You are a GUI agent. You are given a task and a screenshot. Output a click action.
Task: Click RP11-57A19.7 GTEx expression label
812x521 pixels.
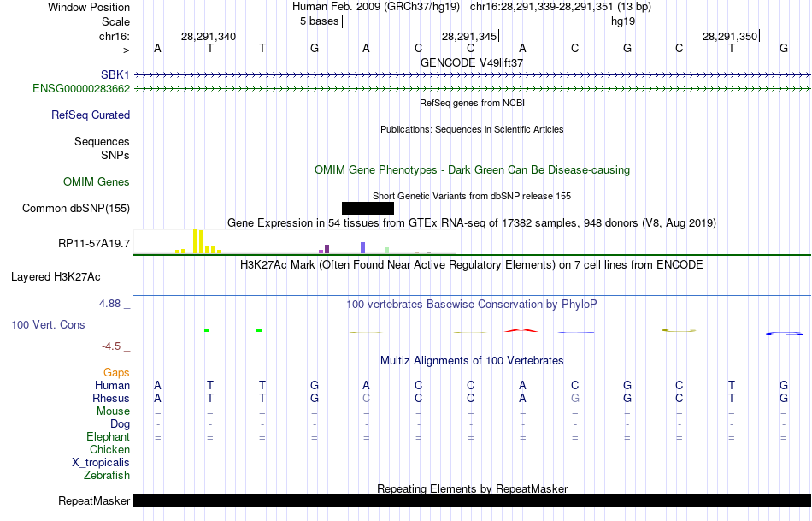point(94,244)
